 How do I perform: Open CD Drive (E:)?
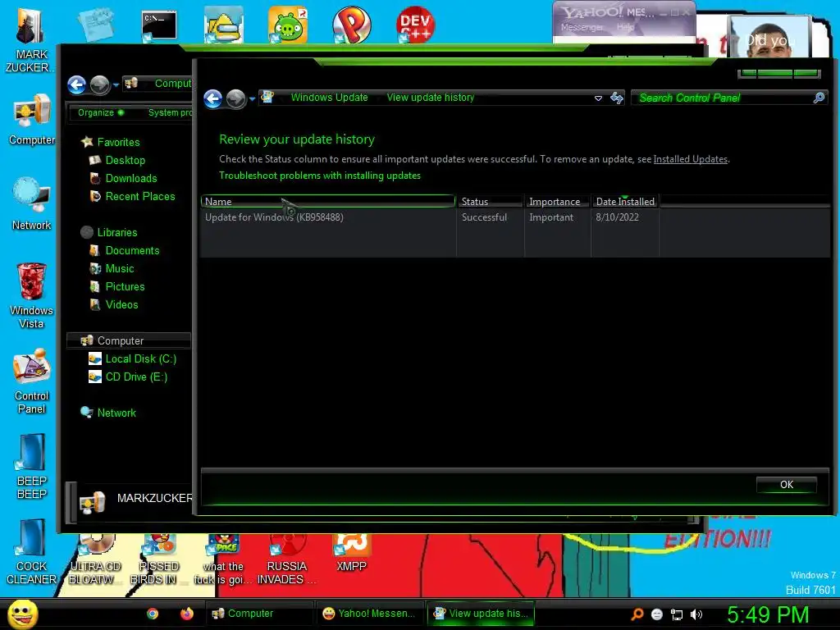(137, 377)
